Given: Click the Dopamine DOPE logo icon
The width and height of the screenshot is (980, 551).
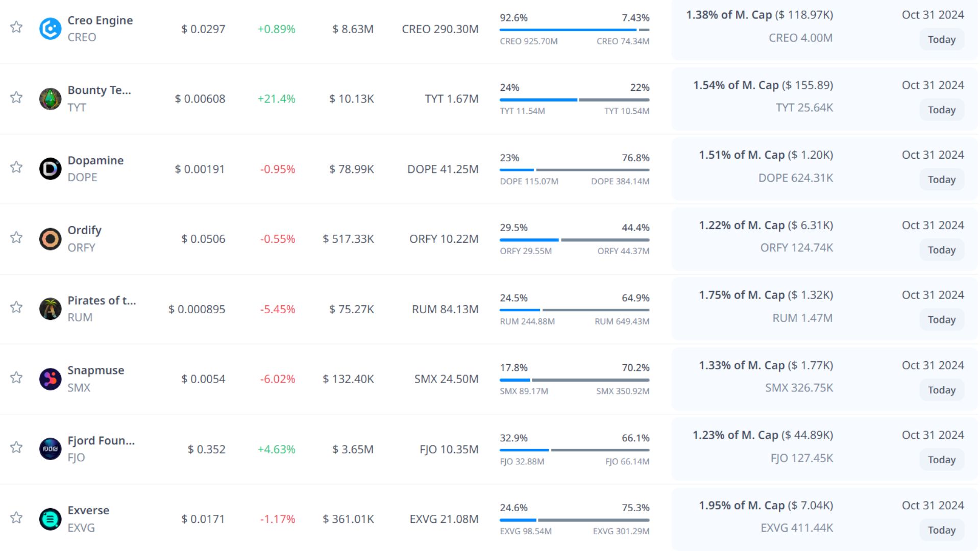Looking at the screenshot, I should click(50, 169).
